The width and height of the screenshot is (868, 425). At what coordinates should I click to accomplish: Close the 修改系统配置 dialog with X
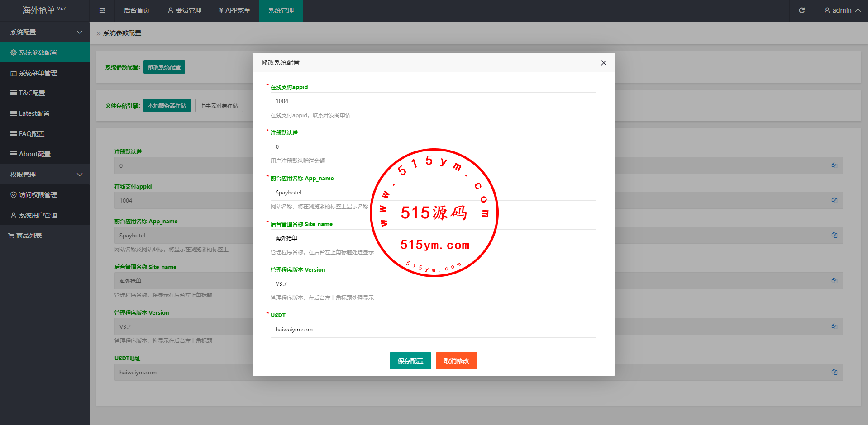pos(603,63)
